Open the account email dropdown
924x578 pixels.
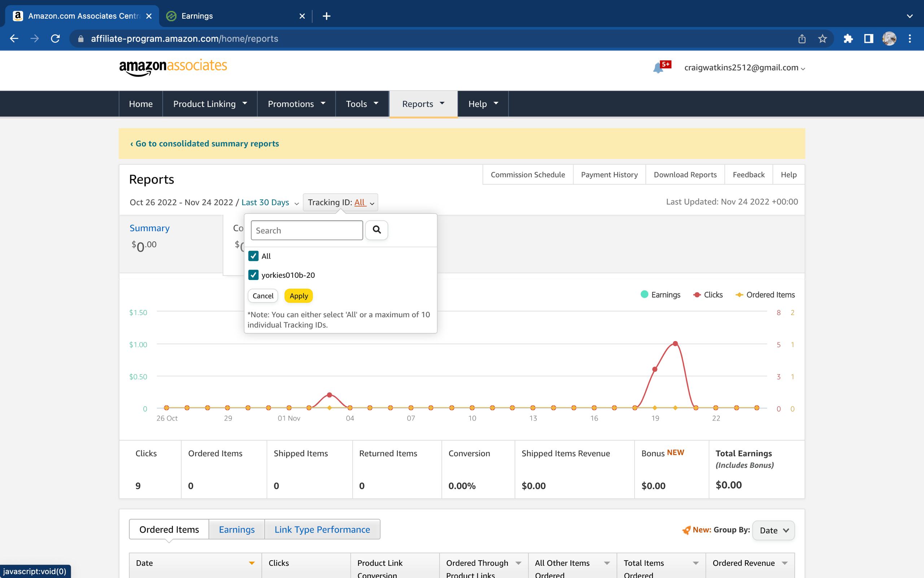(745, 68)
